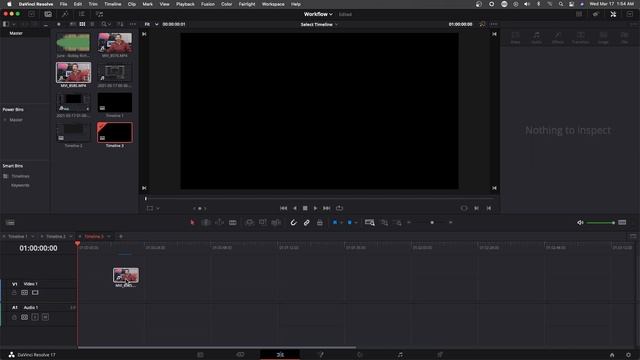Open the Flag color dropdown arrow
This screenshot has width=640, height=360.
pyautogui.click(x=341, y=223)
